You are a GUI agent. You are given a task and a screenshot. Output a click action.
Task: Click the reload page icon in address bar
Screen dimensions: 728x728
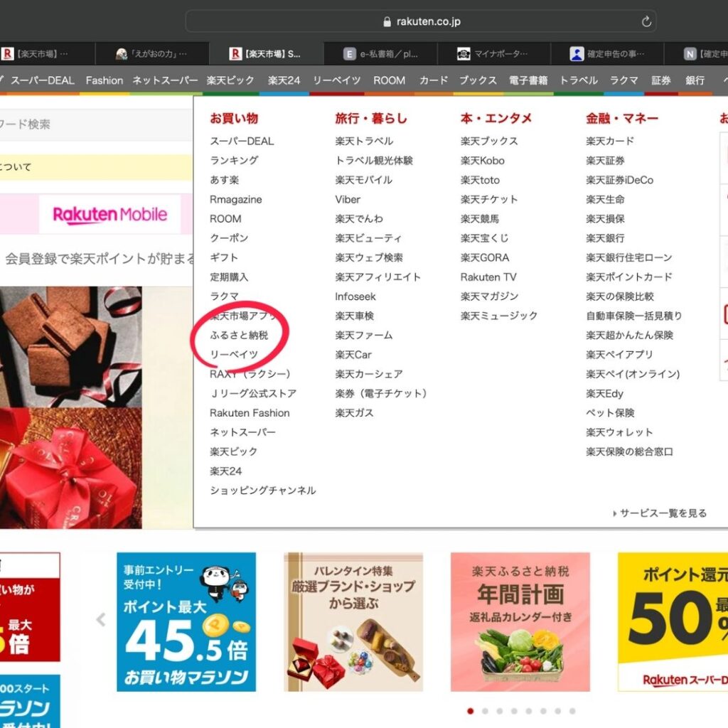(646, 21)
